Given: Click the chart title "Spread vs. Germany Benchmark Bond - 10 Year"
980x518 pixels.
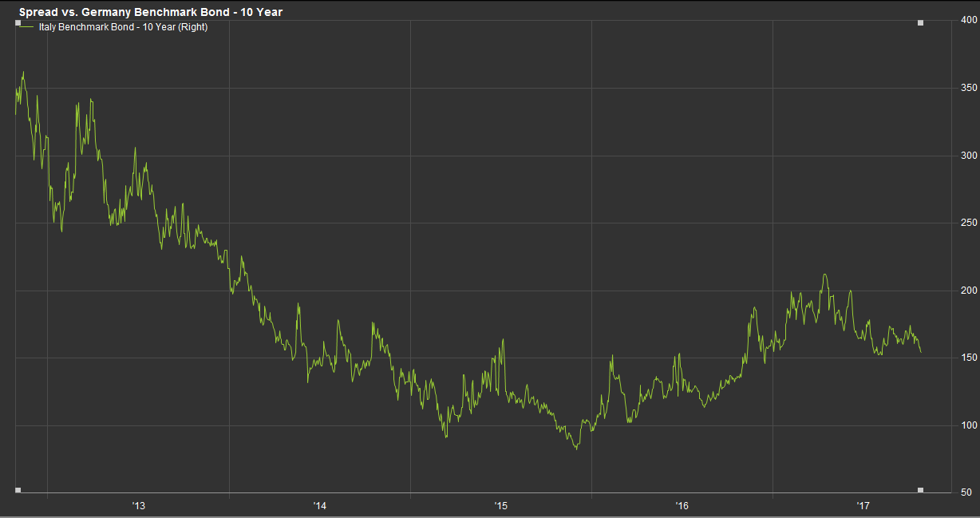Looking at the screenshot, I should pos(151,12).
